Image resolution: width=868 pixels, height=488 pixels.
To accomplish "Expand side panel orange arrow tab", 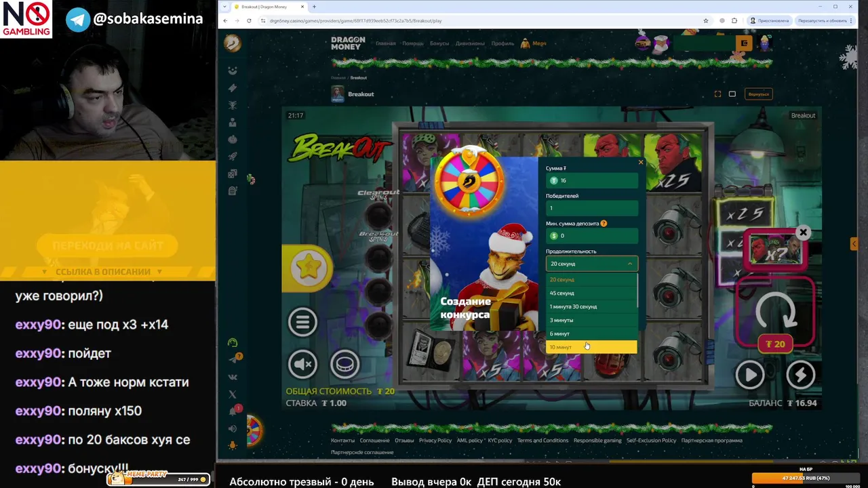I will coord(854,243).
